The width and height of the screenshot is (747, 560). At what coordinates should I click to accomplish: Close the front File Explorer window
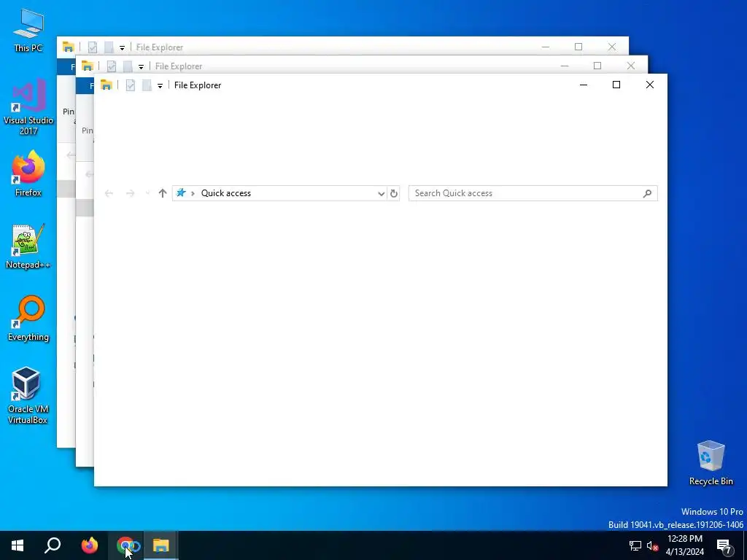[x=650, y=85]
